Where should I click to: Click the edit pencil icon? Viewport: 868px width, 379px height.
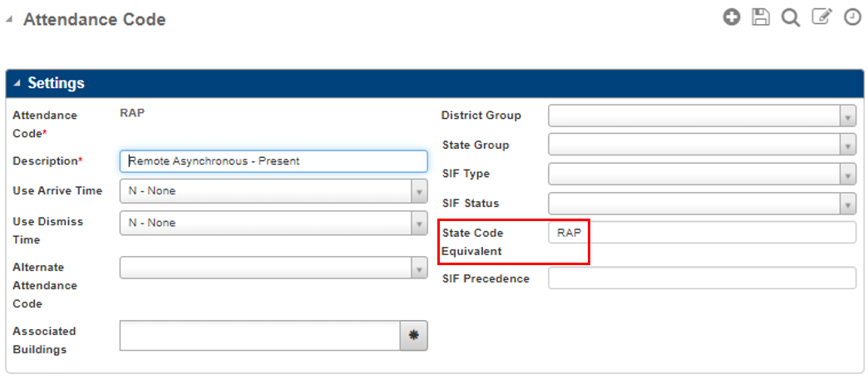pyautogui.click(x=821, y=17)
